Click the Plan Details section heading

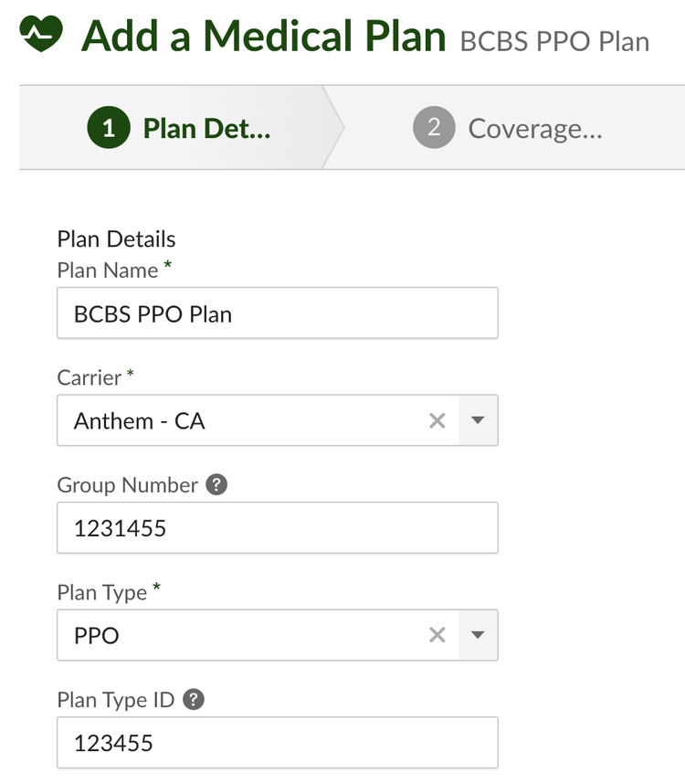point(116,239)
